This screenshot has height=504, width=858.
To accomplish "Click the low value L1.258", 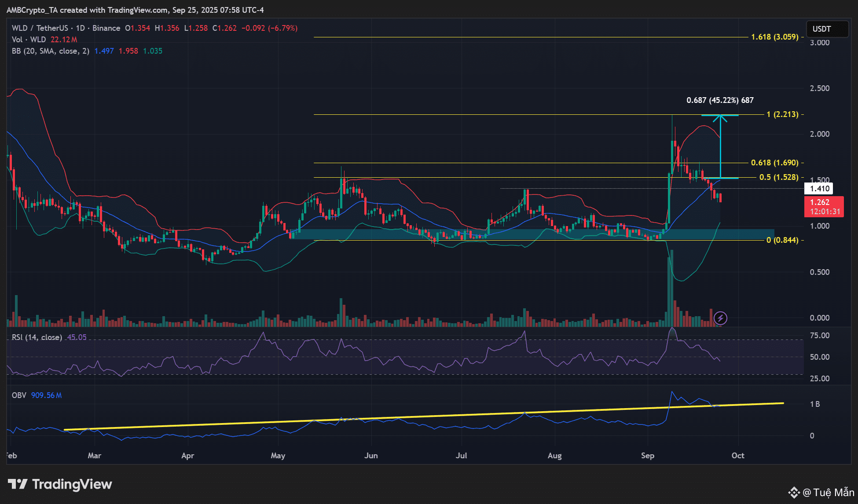I will tap(196, 28).
